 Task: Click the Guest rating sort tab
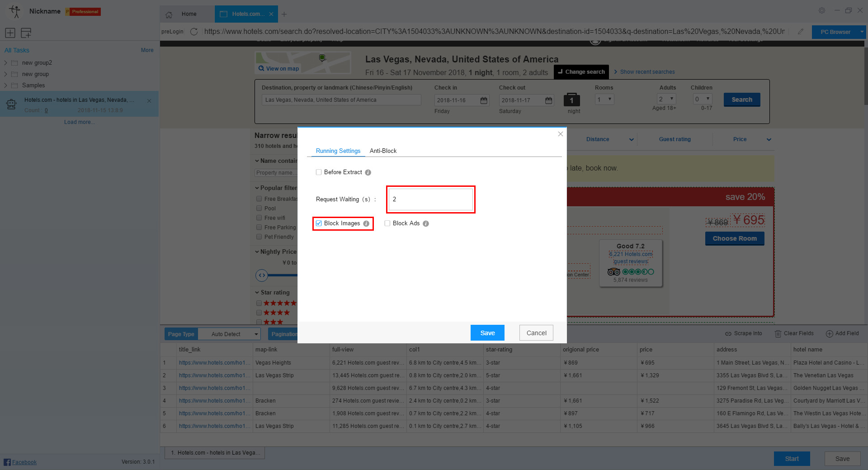(x=675, y=139)
